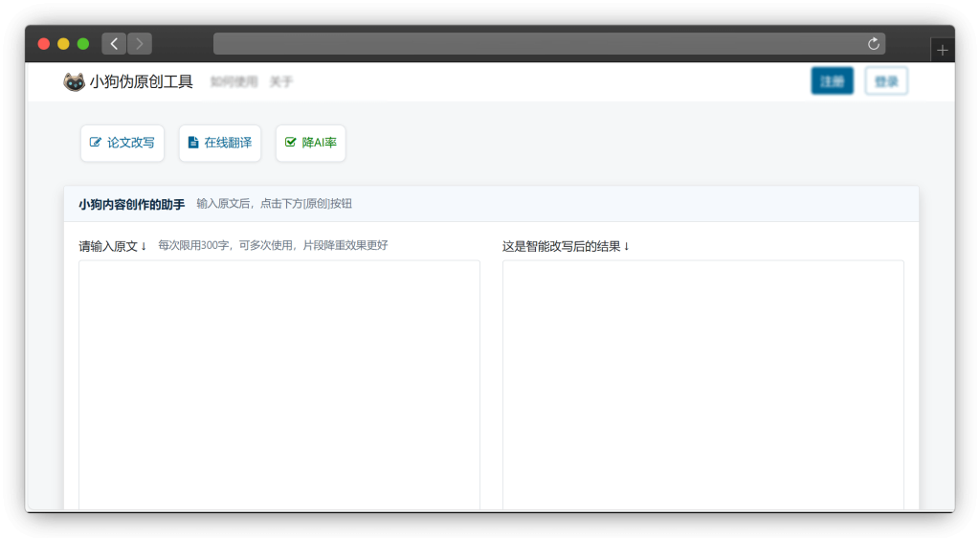
Task: Click the document icon on 在线翻译
Action: [x=193, y=143]
